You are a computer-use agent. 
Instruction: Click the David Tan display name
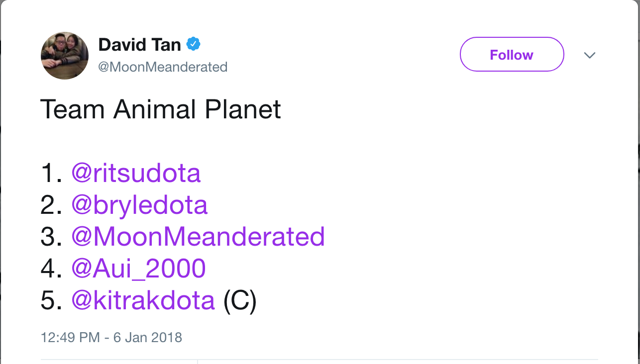click(x=139, y=45)
